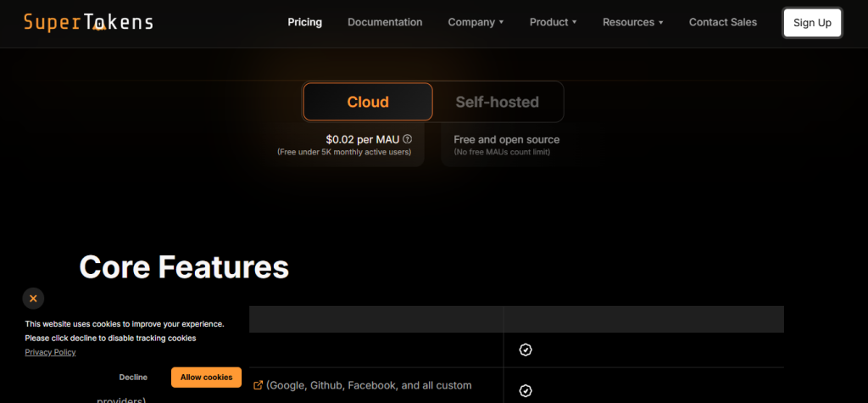Viewport: 868px width, 403px height.
Task: Open the Privacy Policy link
Action: (x=50, y=352)
